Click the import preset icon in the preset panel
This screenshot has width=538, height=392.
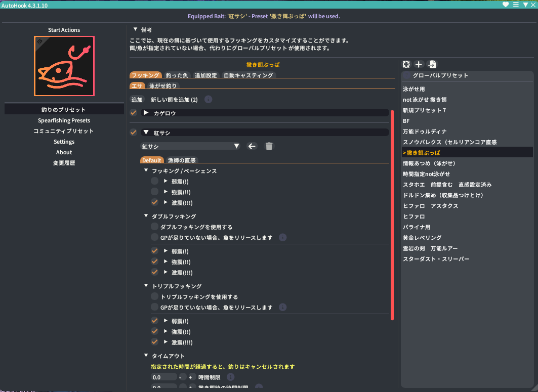tap(431, 64)
